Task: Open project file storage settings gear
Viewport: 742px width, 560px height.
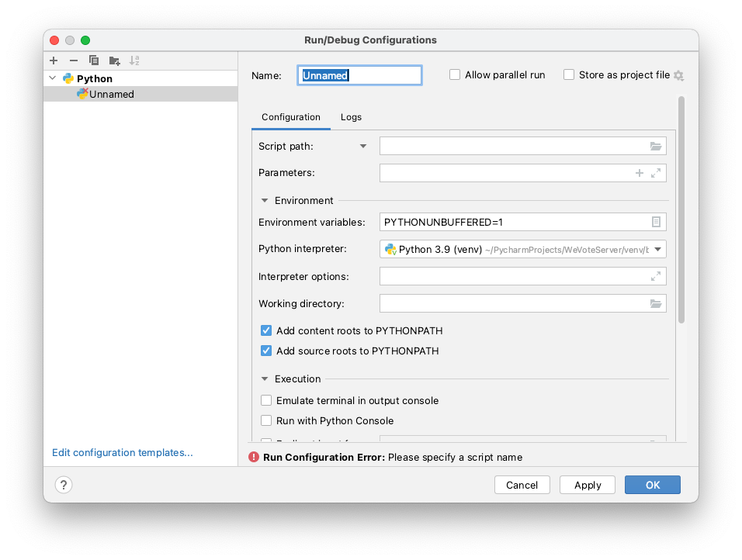Action: (678, 76)
